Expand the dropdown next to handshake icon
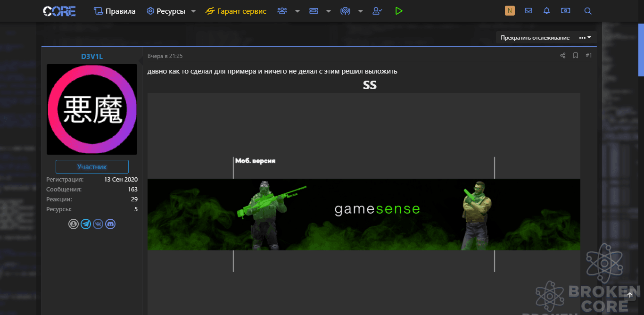This screenshot has width=644, height=315. click(x=360, y=11)
